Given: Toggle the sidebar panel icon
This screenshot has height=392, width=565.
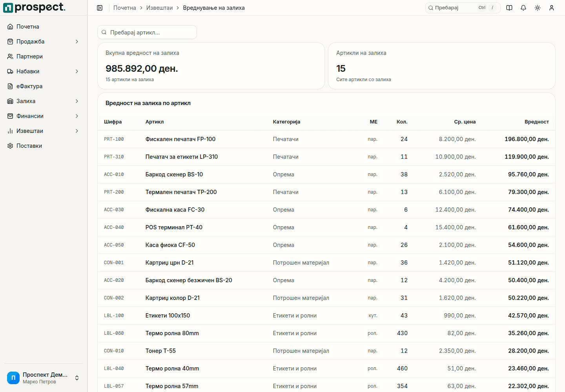Looking at the screenshot, I should click(x=100, y=8).
